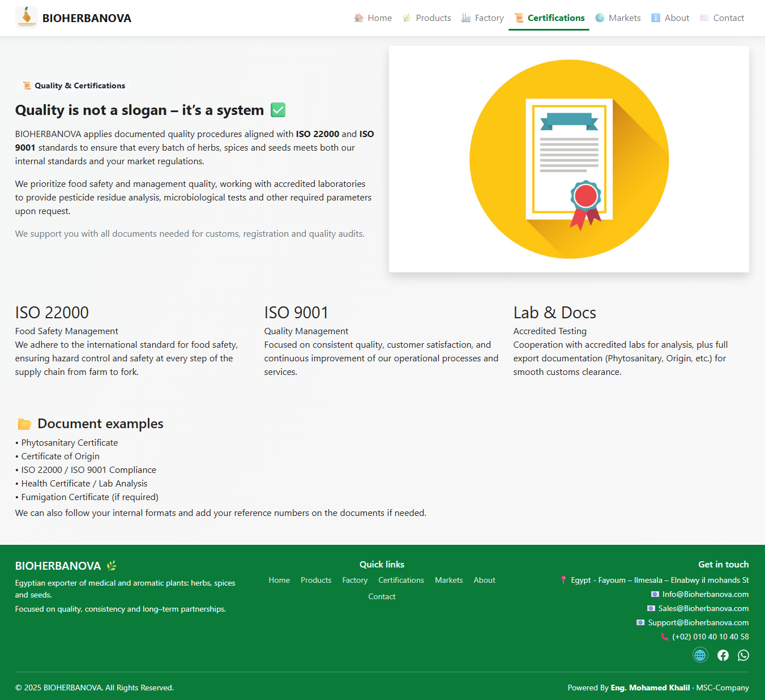Navigate to Factory in top navigation
Viewport: 765px width, 700px height.
pyautogui.click(x=483, y=18)
